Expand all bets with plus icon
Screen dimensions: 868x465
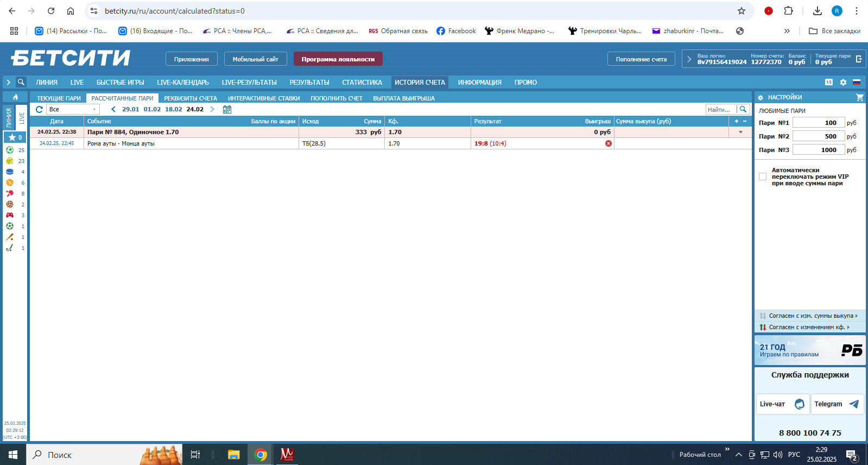pyautogui.click(x=737, y=121)
